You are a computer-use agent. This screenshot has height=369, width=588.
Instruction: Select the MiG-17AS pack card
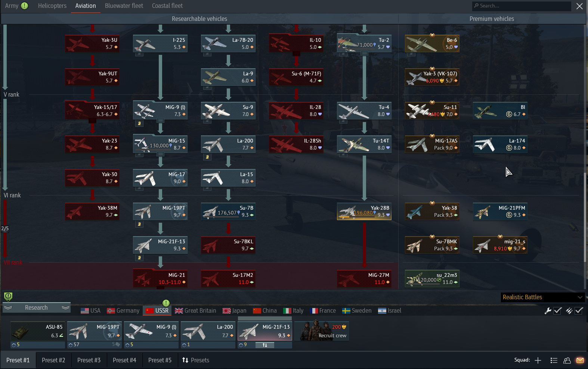[432, 144]
